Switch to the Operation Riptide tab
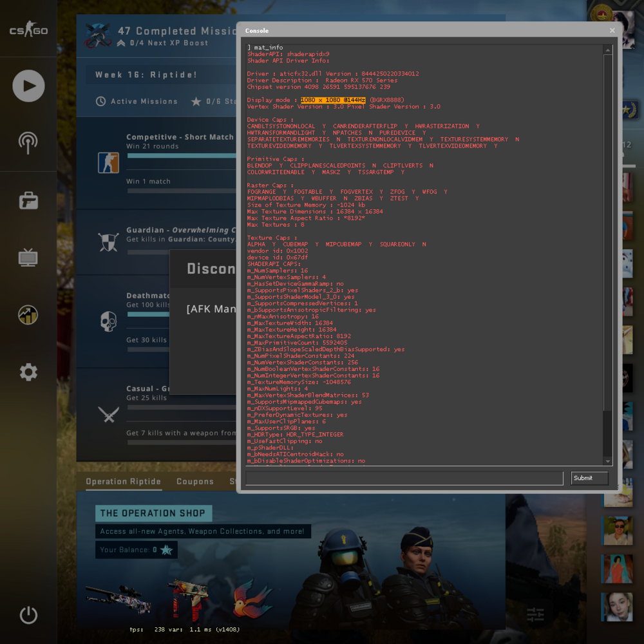The height and width of the screenshot is (644, 644). pyautogui.click(x=123, y=481)
